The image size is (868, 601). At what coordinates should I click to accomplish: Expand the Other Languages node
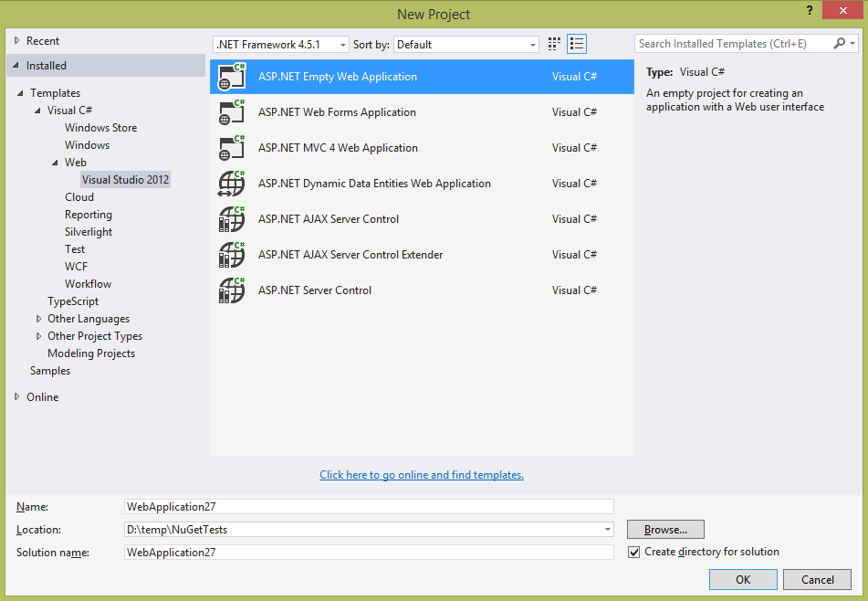(38, 319)
